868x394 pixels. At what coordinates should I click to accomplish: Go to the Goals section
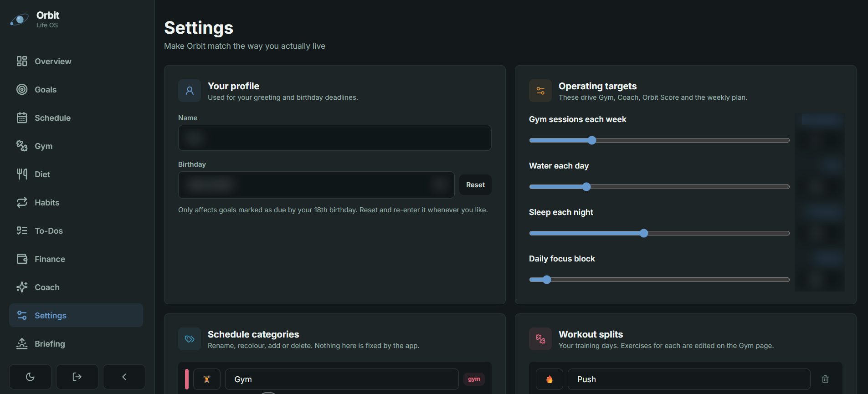coord(76,90)
